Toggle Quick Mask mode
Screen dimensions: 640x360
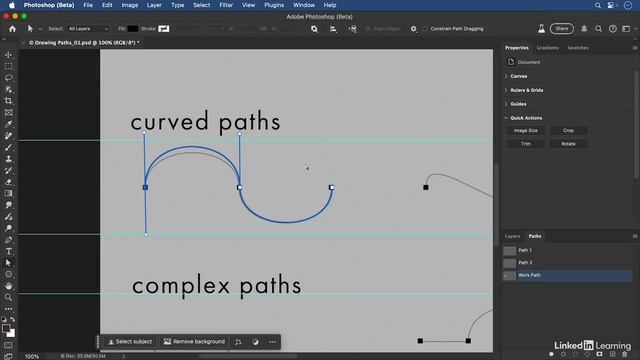(x=8, y=345)
